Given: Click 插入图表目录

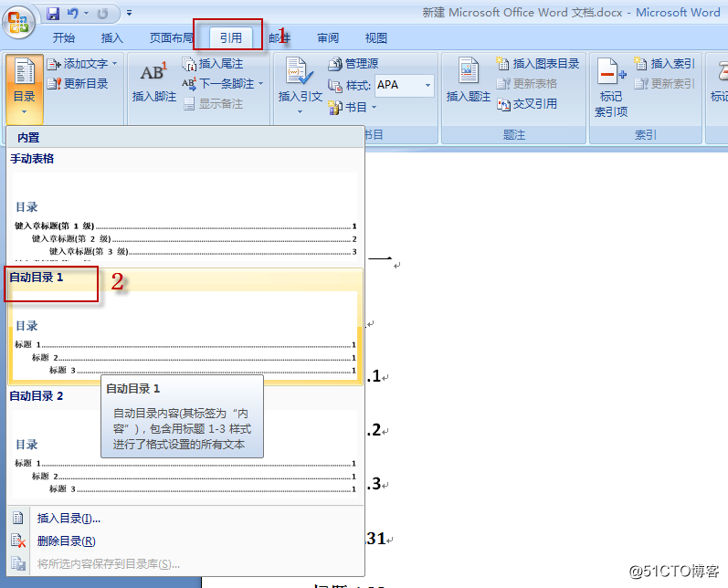Looking at the screenshot, I should coord(538,64).
